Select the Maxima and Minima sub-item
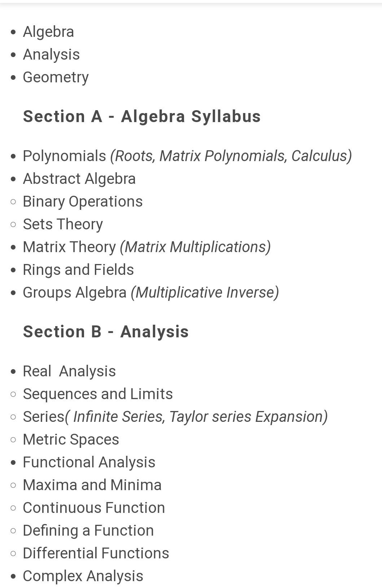This screenshot has width=382, height=588. (92, 485)
